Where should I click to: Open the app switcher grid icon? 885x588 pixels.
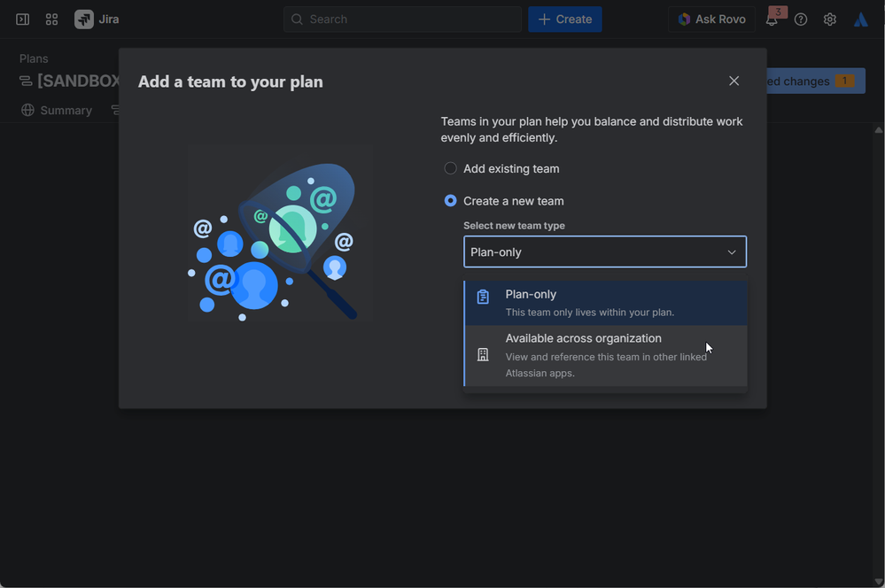click(x=51, y=19)
